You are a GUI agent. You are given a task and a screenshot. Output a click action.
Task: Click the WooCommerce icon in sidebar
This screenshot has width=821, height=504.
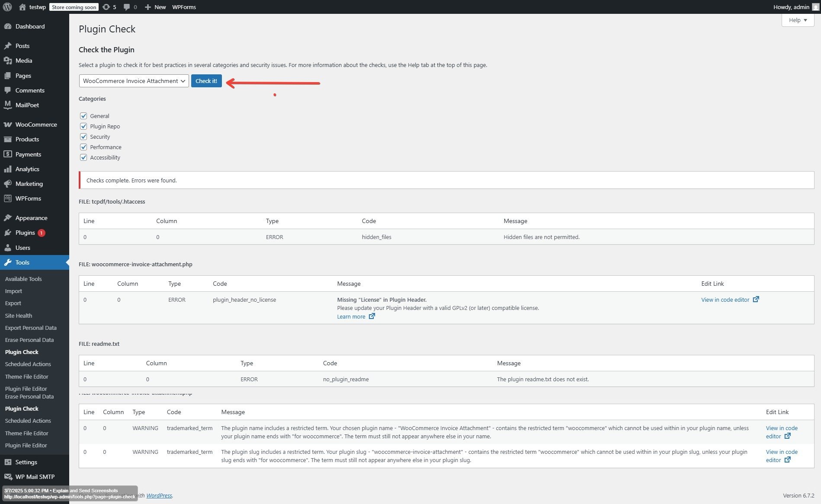pyautogui.click(x=7, y=124)
